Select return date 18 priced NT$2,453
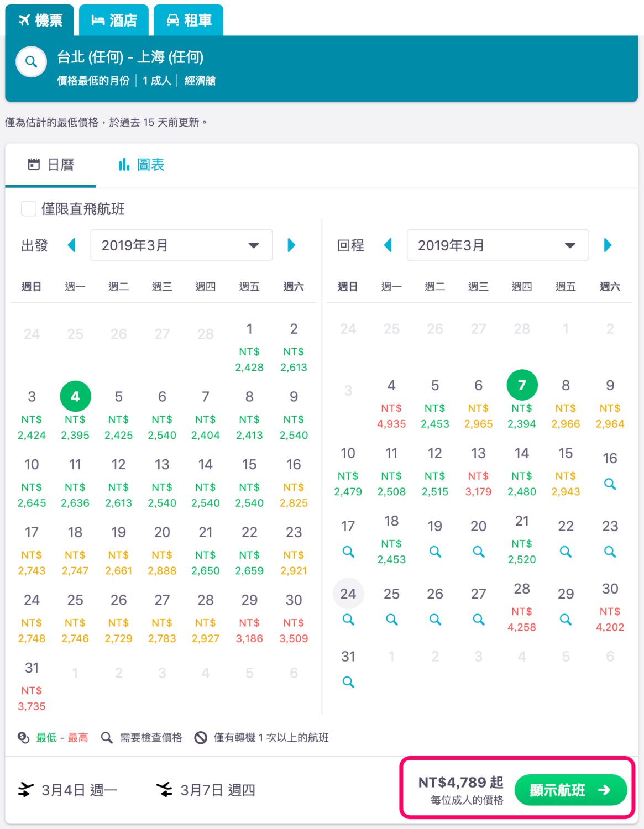Viewport: 644px width, 829px height. pyautogui.click(x=391, y=540)
